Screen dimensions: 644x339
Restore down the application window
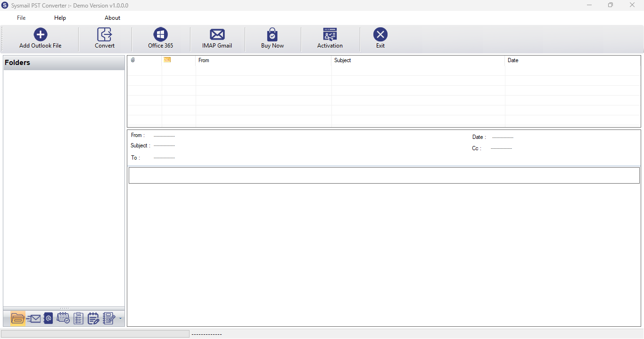click(611, 5)
